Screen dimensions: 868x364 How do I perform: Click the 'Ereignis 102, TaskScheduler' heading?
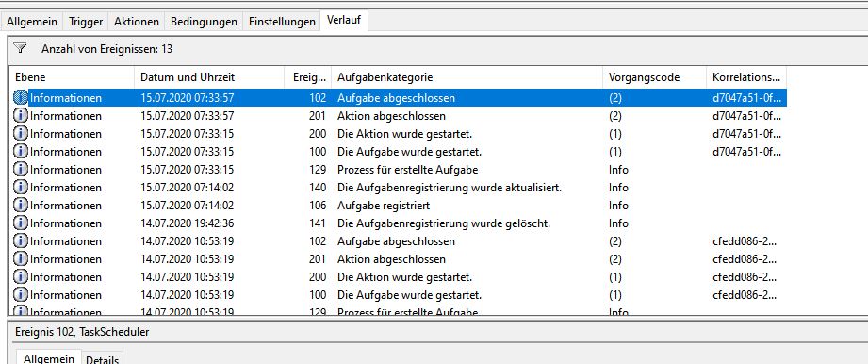[x=82, y=333]
